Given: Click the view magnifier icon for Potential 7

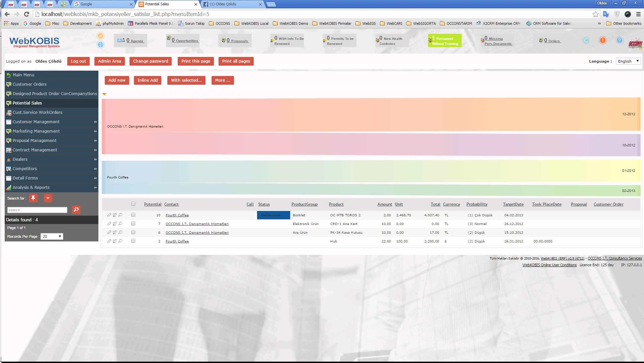Looking at the screenshot, I should coord(120,224).
